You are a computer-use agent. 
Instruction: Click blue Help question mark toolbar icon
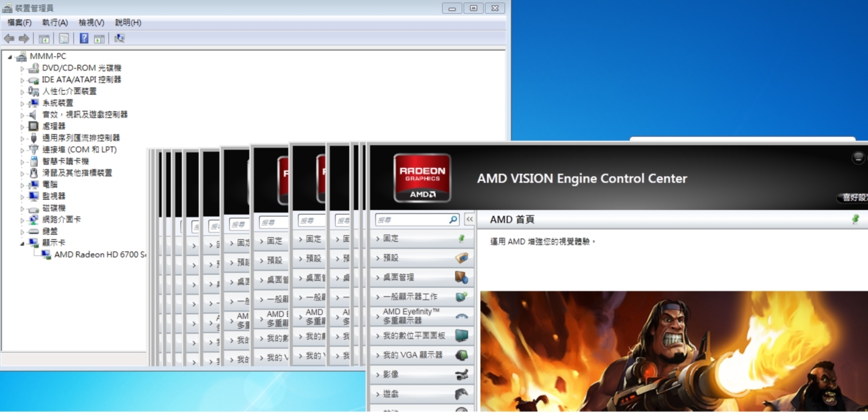click(x=84, y=39)
